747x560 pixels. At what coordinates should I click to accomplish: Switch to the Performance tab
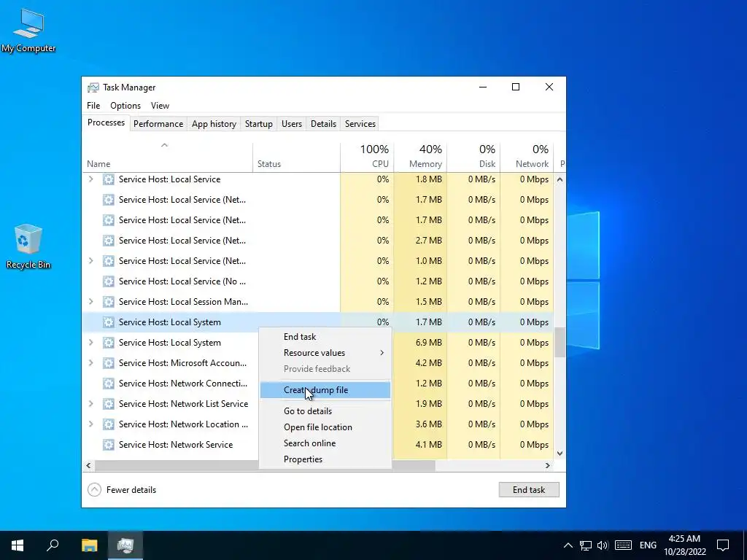coord(158,124)
